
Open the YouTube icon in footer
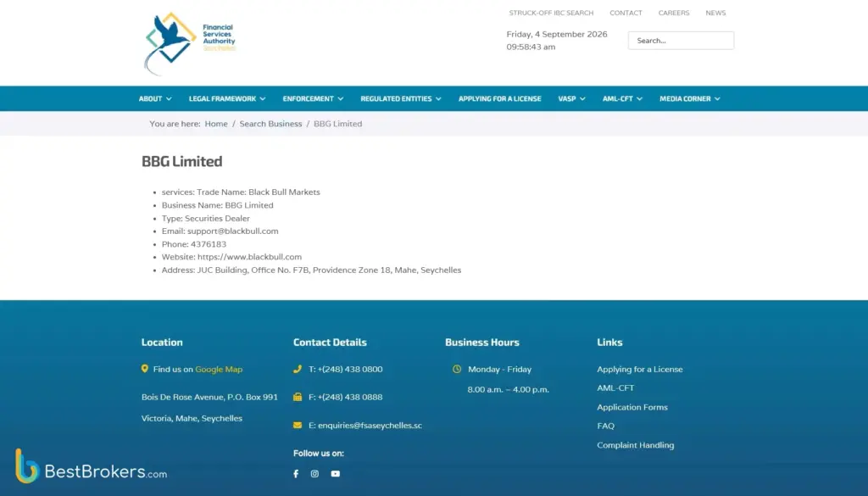336,474
